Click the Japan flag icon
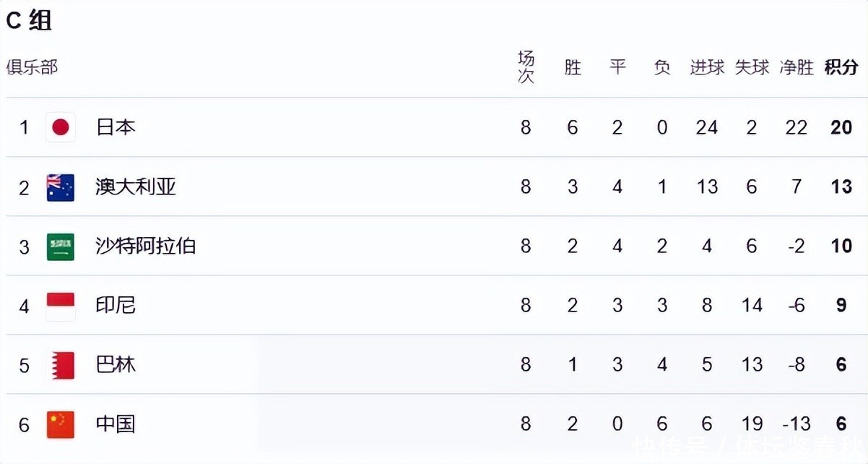This screenshot has height=464, width=868. 61,128
